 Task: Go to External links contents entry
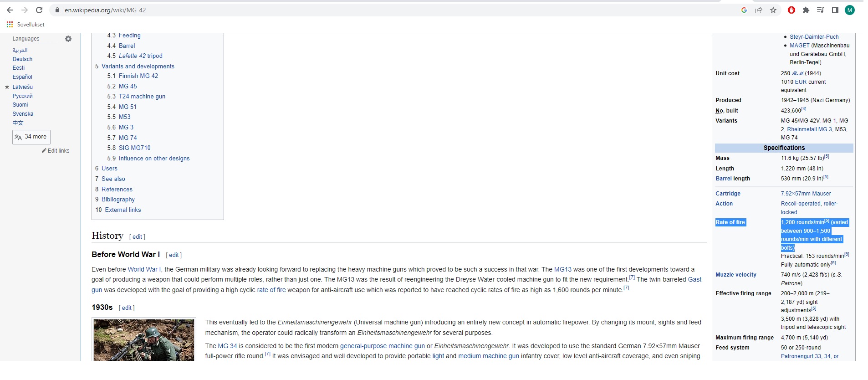coord(123,210)
